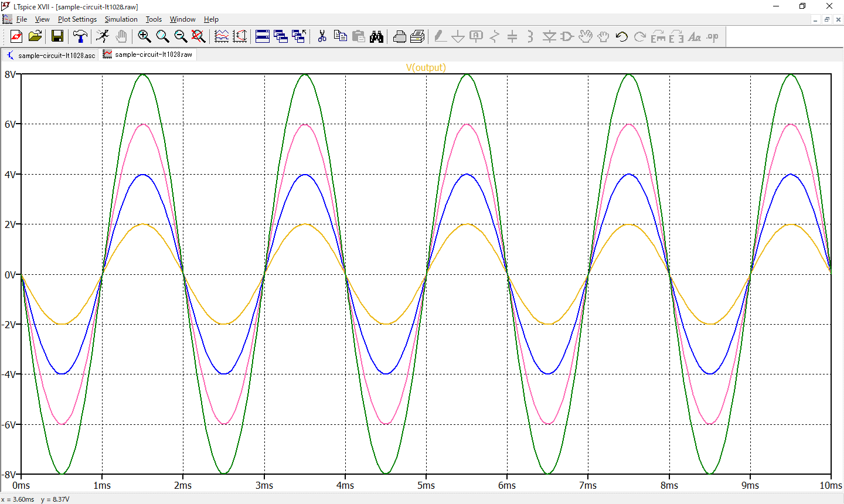Zoom out of the waveform plot
This screenshot has height=504, width=844.
tap(181, 36)
